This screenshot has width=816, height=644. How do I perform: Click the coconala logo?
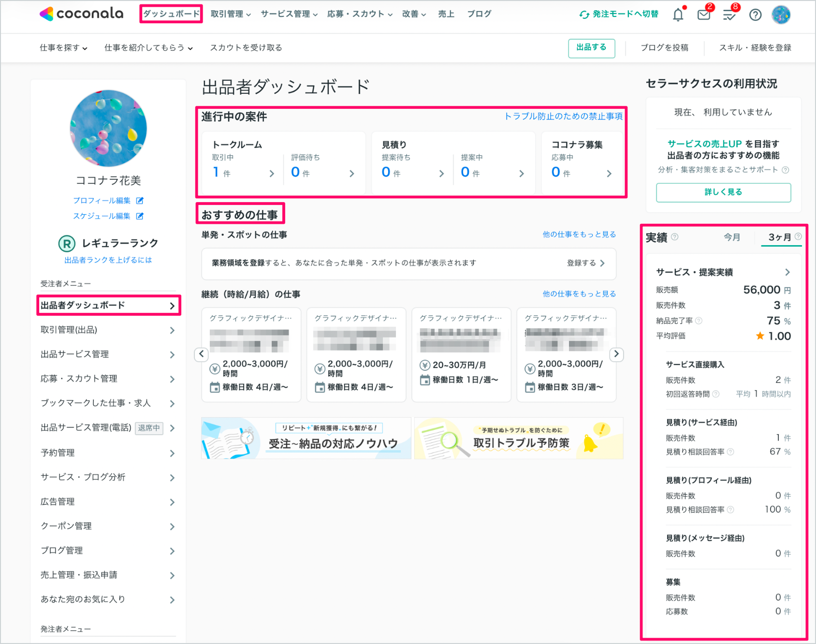point(81,14)
